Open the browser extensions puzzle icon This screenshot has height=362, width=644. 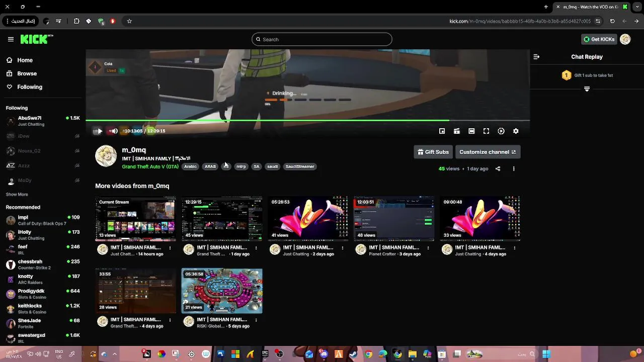point(76,21)
